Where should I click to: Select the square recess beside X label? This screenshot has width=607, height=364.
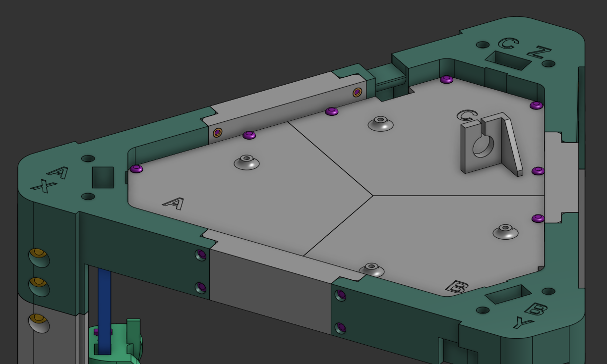pyautogui.click(x=103, y=177)
